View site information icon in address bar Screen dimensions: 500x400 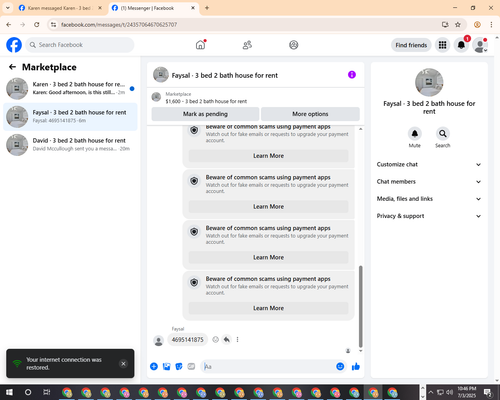[53, 24]
